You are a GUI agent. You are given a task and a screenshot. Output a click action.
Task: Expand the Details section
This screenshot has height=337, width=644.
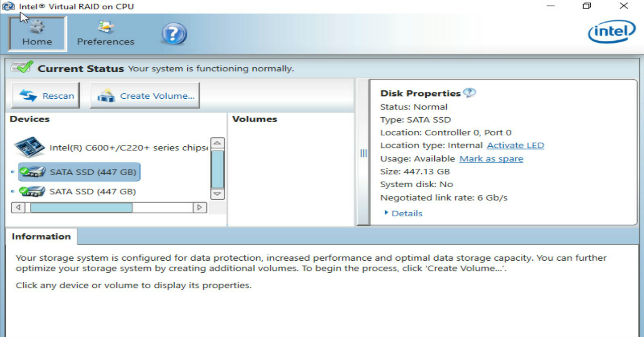(403, 213)
